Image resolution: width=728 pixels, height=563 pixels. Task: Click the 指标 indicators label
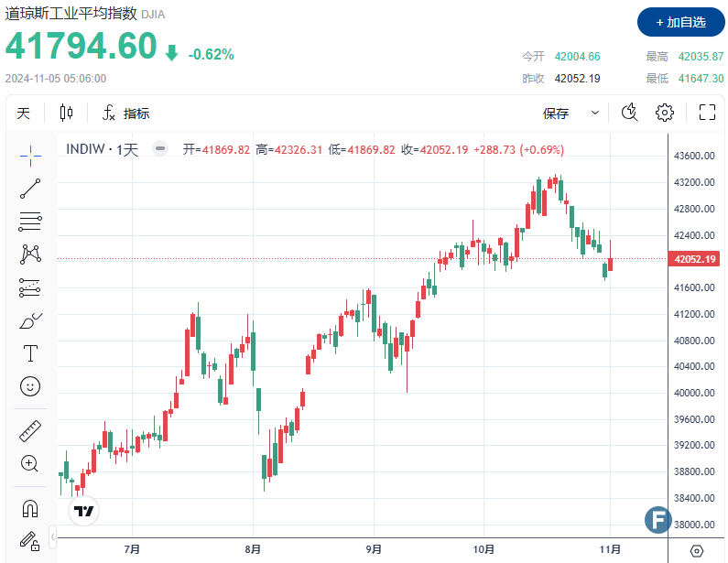tap(136, 114)
